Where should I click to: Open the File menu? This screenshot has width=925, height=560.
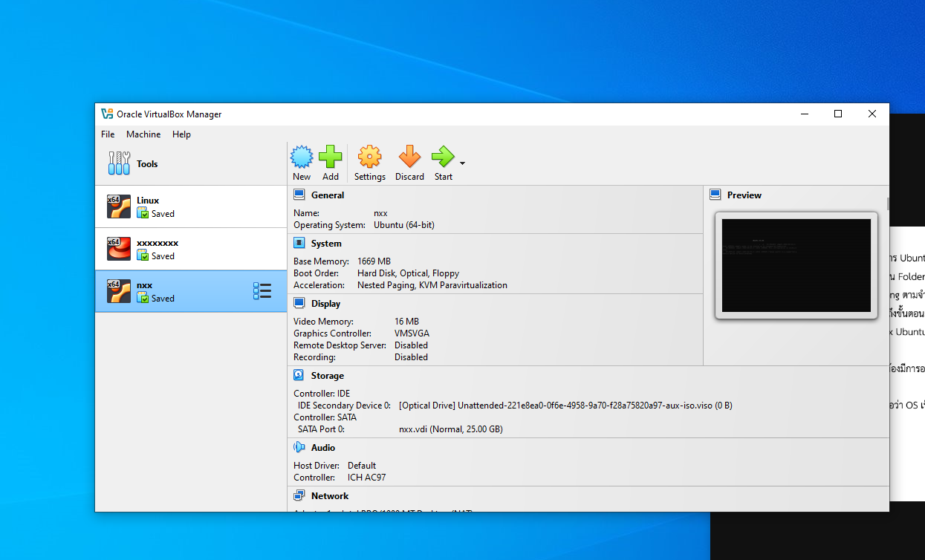(108, 134)
